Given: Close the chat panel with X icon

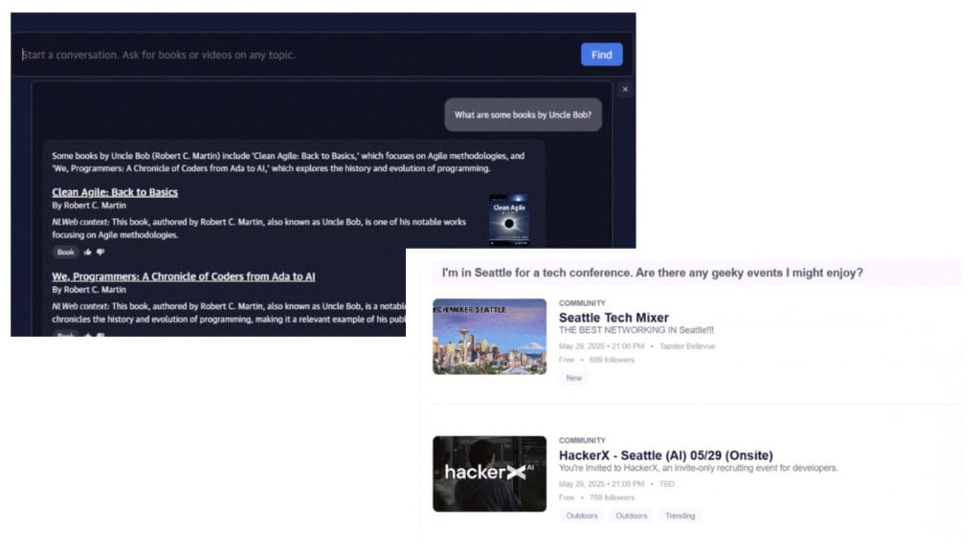Looking at the screenshot, I should [x=625, y=89].
